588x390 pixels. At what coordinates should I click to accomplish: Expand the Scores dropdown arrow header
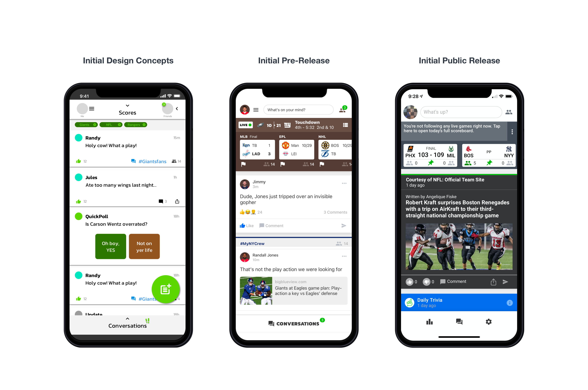pos(127,105)
